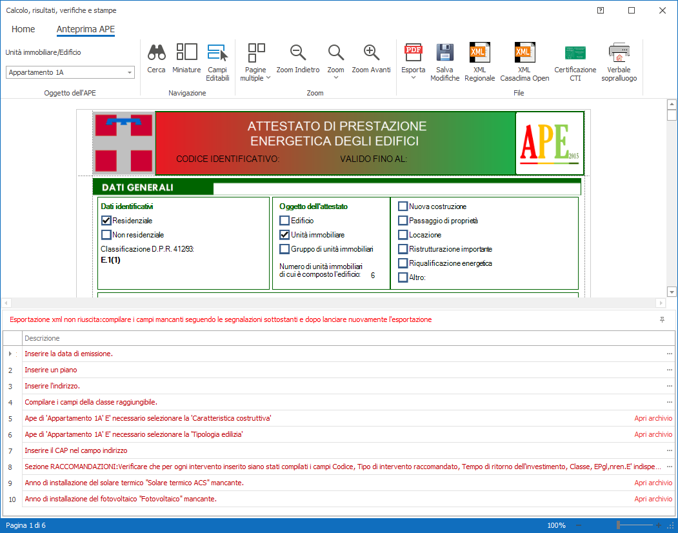Check the Nuova costruzione checkbox
The image size is (678, 533).
click(403, 206)
